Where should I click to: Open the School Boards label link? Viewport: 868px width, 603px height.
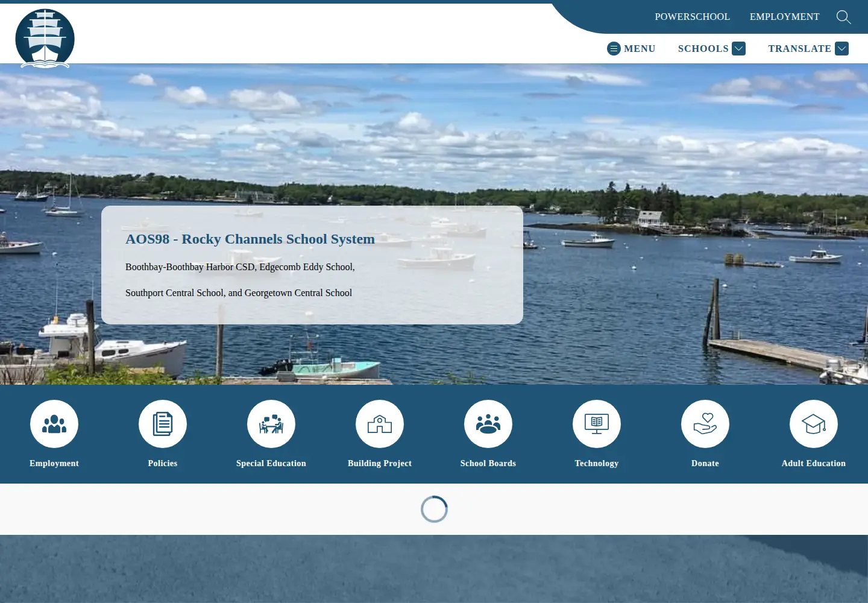[488, 463]
